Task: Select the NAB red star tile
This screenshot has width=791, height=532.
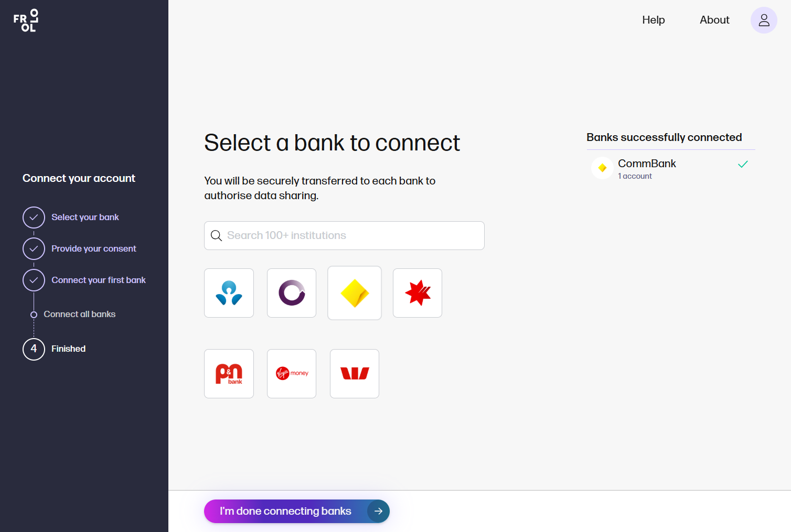Action: pos(418,293)
